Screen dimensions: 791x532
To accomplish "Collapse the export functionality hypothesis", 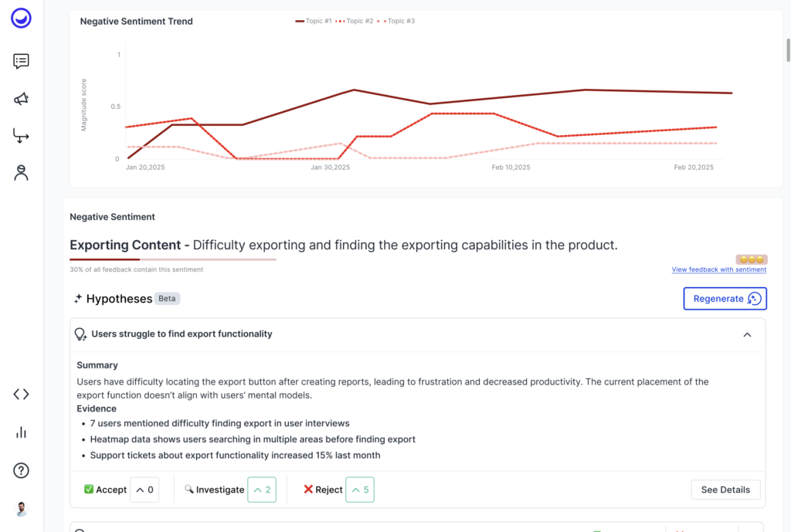I will [747, 334].
